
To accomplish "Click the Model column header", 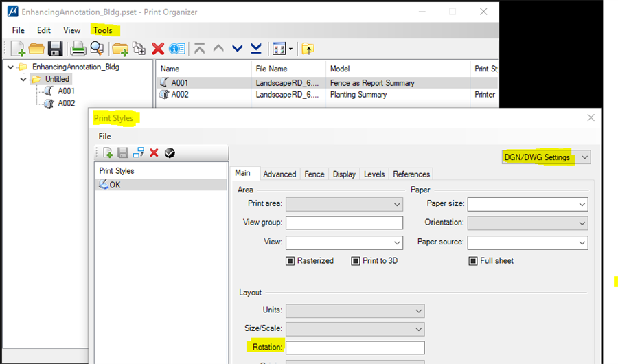I will pos(398,69).
